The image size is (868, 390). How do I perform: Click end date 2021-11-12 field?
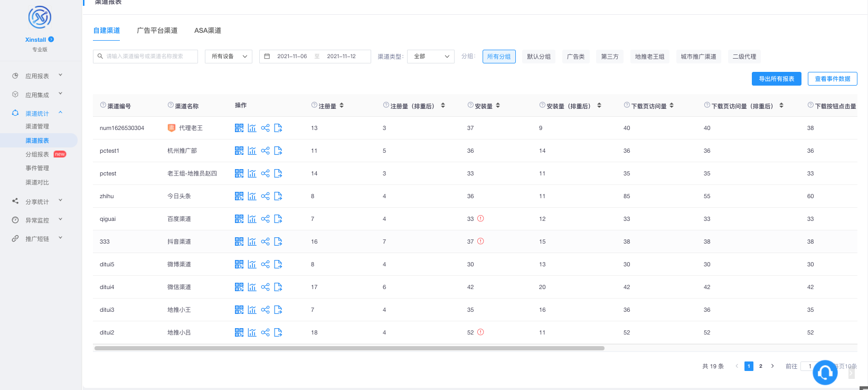(341, 56)
